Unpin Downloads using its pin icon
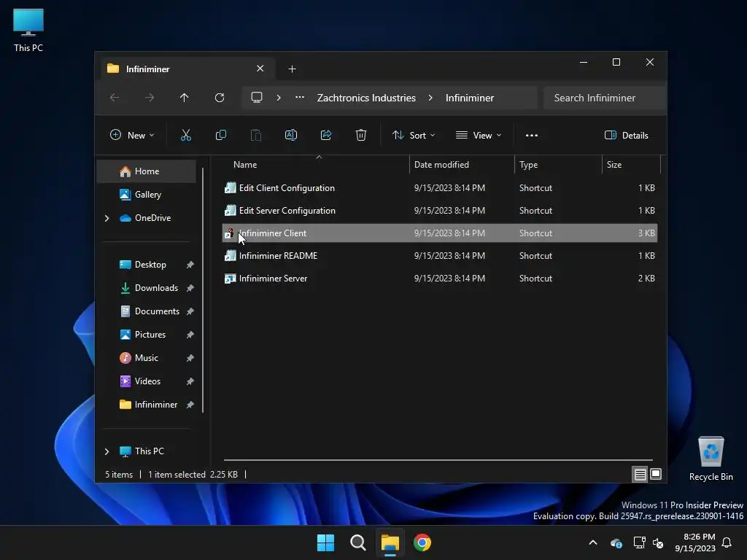Image resolution: width=747 pixels, height=560 pixels. 190,287
